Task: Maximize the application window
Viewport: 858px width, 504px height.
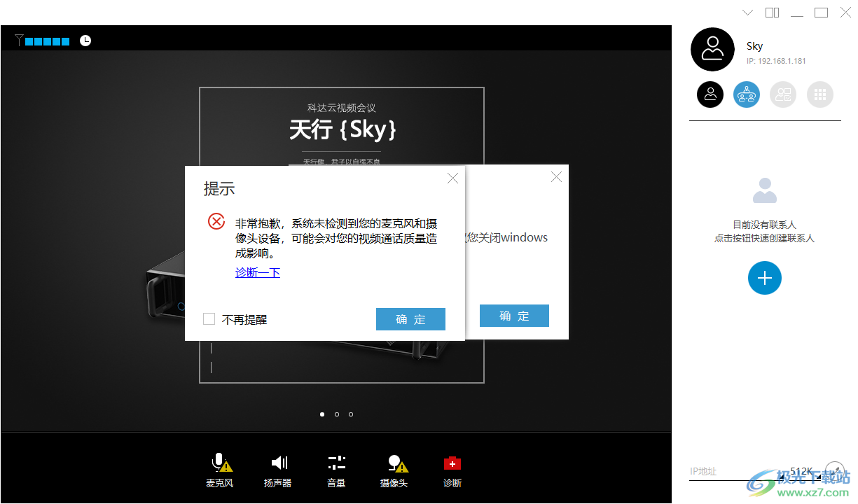Action: point(821,13)
